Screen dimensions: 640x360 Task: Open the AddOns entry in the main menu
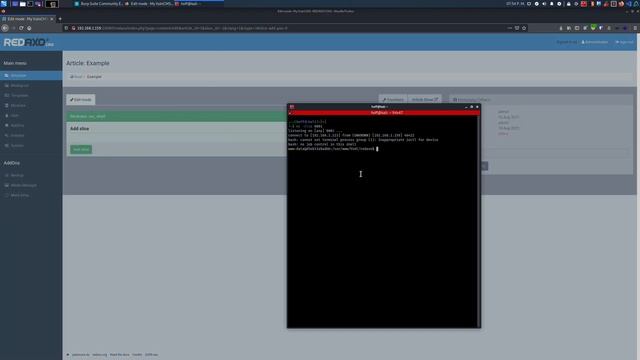pyautogui.click(x=31, y=125)
